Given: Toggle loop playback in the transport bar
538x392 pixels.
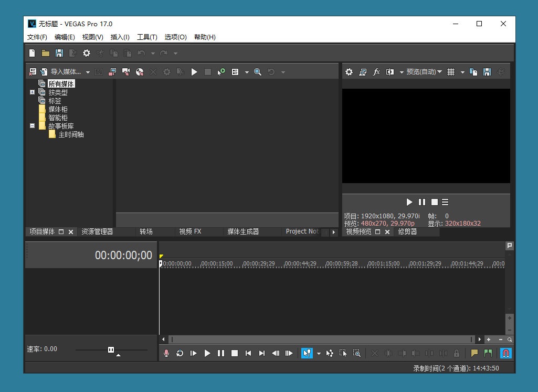Looking at the screenshot, I should tap(180, 353).
